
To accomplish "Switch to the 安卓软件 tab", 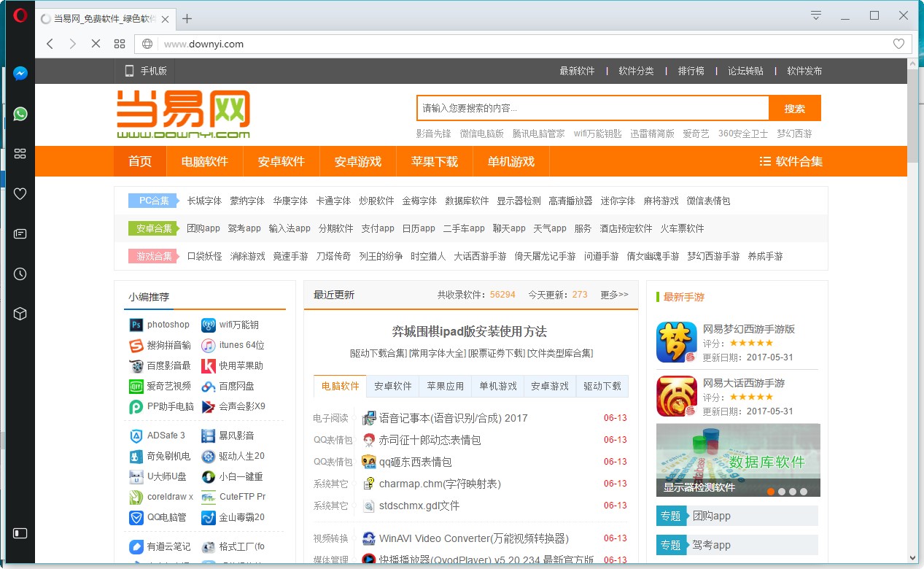I will tap(392, 386).
